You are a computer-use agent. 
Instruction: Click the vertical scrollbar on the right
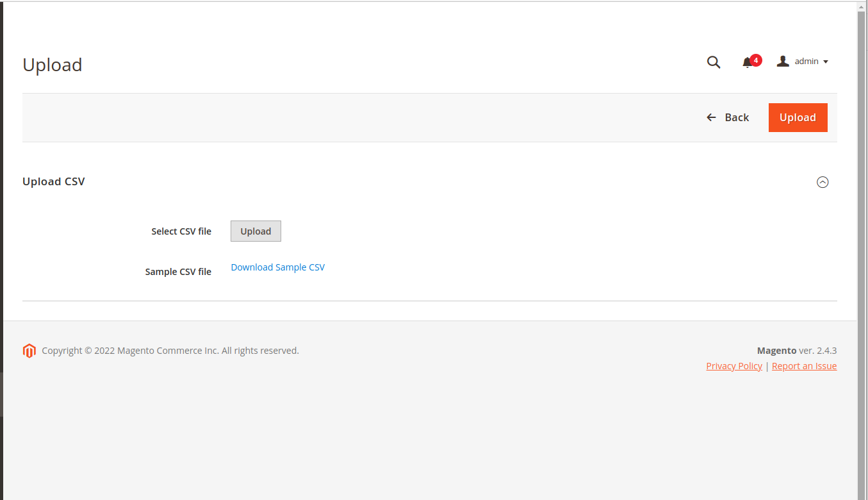(x=862, y=192)
